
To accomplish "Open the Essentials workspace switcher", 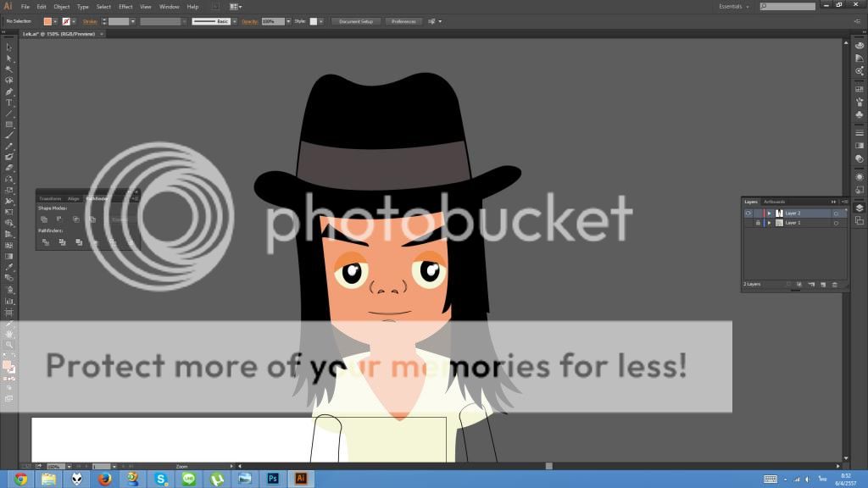I will [x=734, y=7].
